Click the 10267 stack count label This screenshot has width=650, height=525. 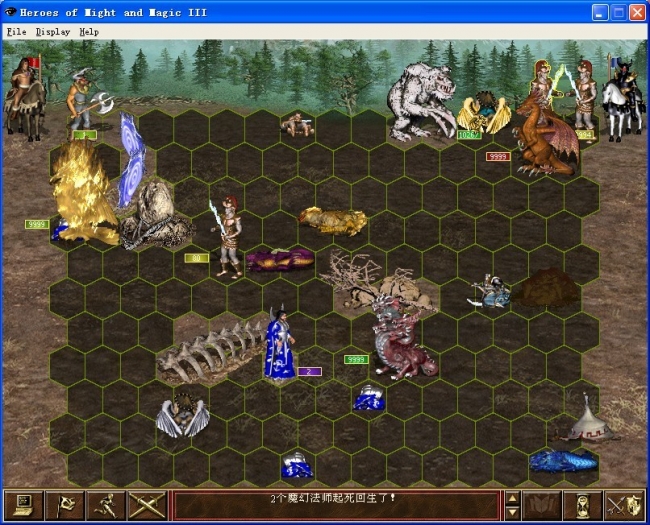point(469,135)
